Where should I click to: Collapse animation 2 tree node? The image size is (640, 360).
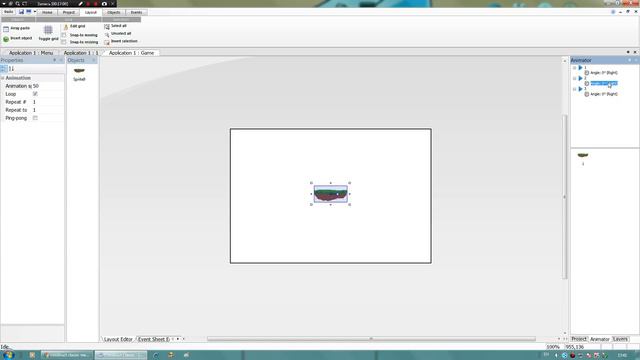(x=574, y=78)
